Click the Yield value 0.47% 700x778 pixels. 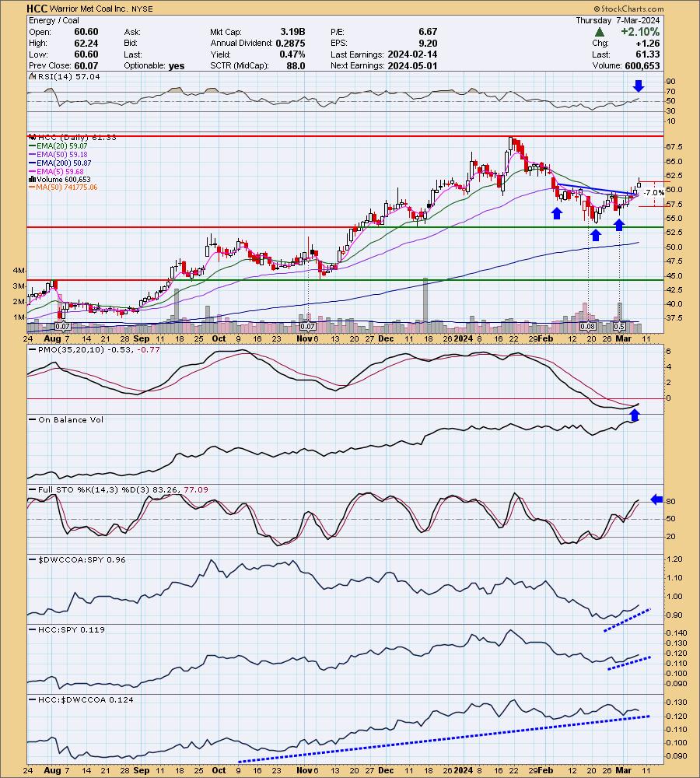point(292,54)
